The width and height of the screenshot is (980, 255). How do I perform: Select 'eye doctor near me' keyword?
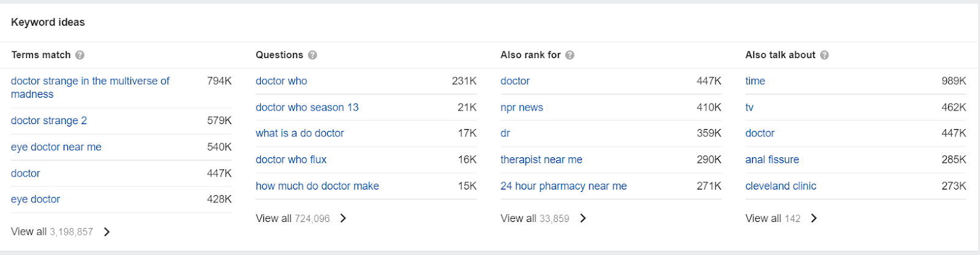coord(56,147)
